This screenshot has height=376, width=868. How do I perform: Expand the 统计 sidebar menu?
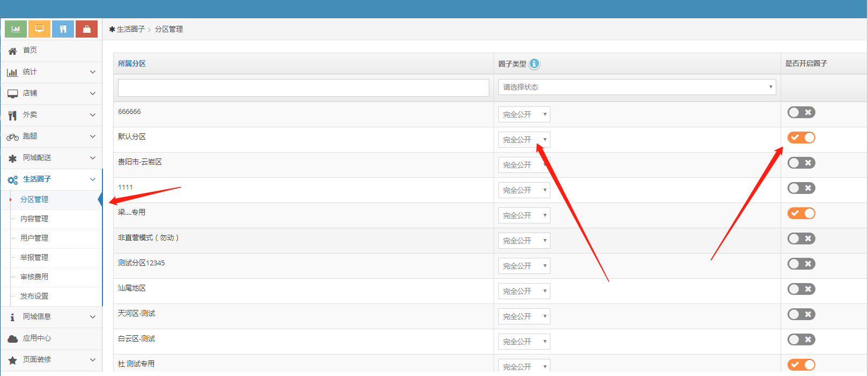51,72
